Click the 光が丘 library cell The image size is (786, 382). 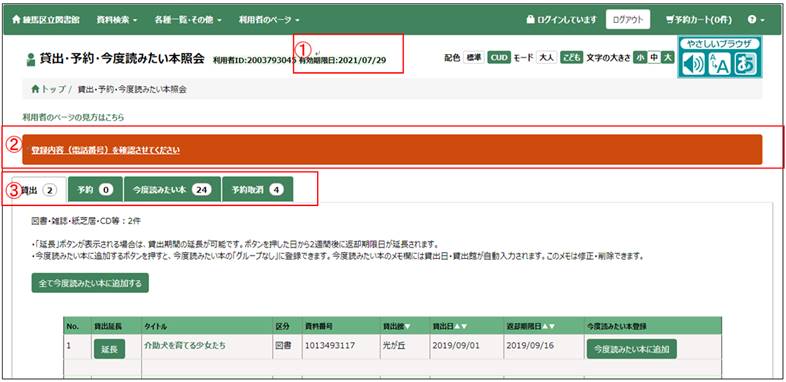(395, 345)
